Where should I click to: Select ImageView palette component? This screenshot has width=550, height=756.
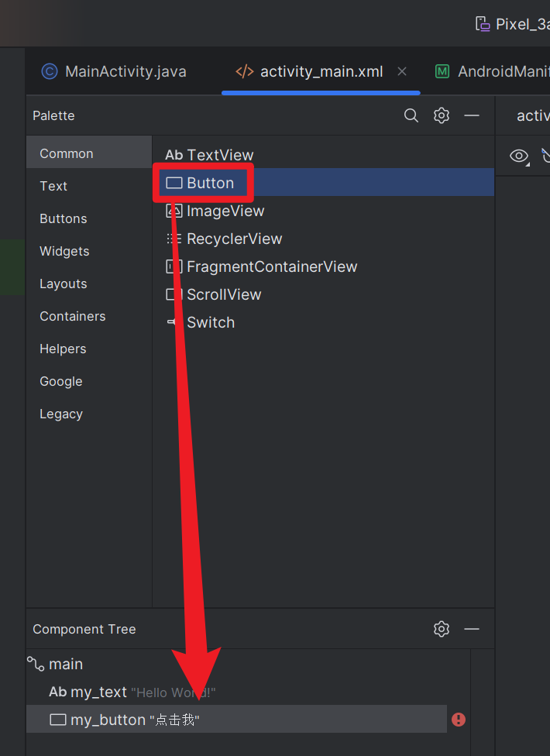pyautogui.click(x=225, y=211)
